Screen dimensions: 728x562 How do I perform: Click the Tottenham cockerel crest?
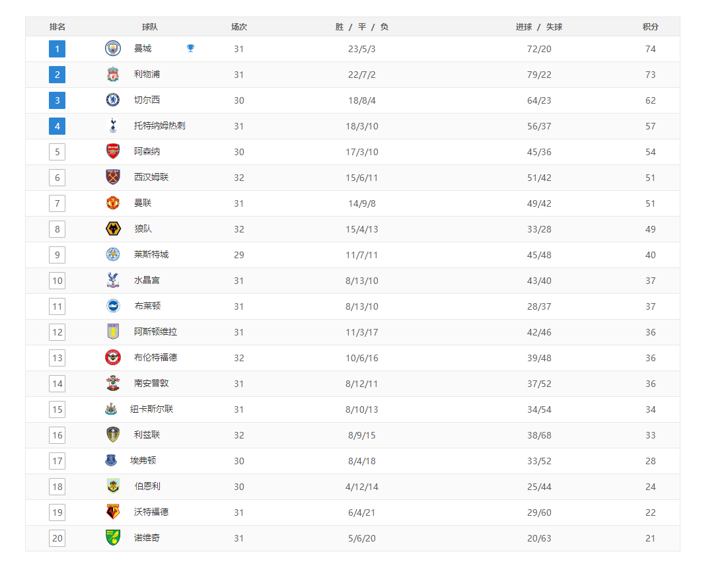[x=113, y=125]
